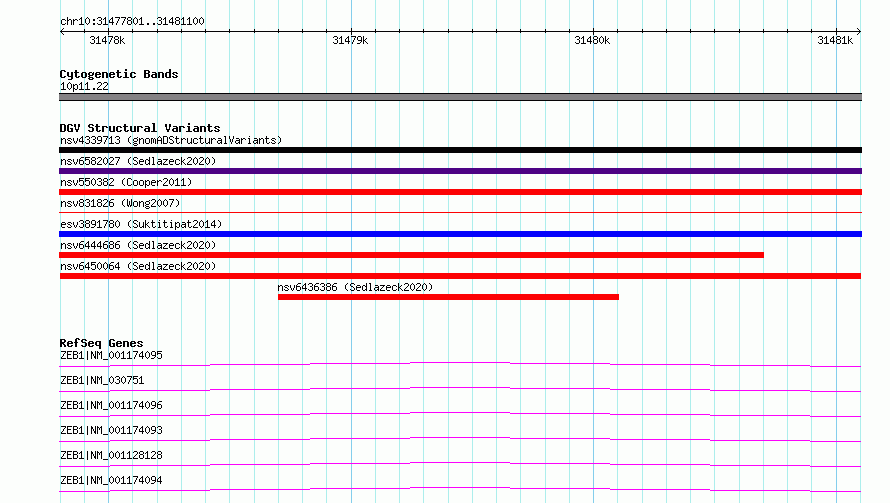Image resolution: width=890 pixels, height=503 pixels.
Task: Select the black nsv4339713 variant bar
Action: click(460, 150)
